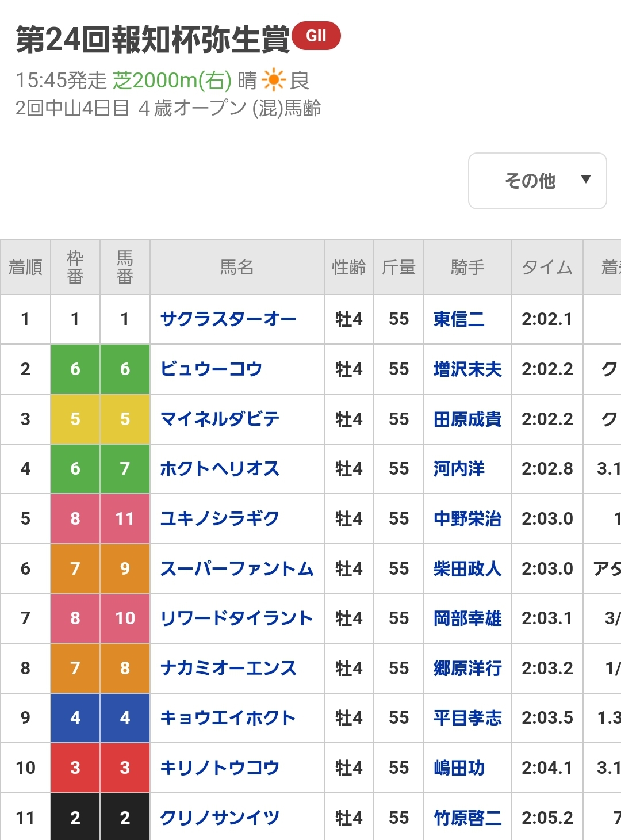
Task: Click the 馬名 column header
Action: click(237, 267)
